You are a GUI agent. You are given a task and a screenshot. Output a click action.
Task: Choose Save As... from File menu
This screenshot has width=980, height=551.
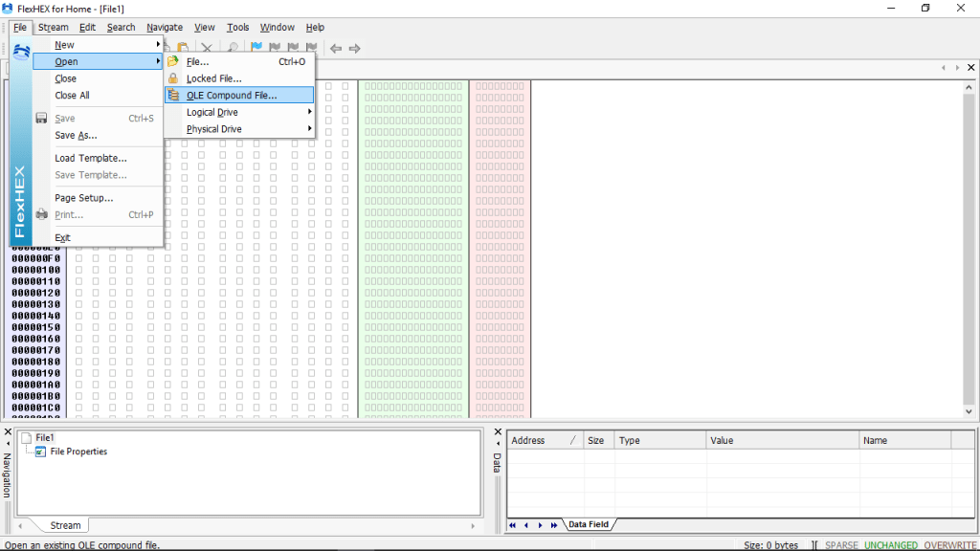(76, 136)
